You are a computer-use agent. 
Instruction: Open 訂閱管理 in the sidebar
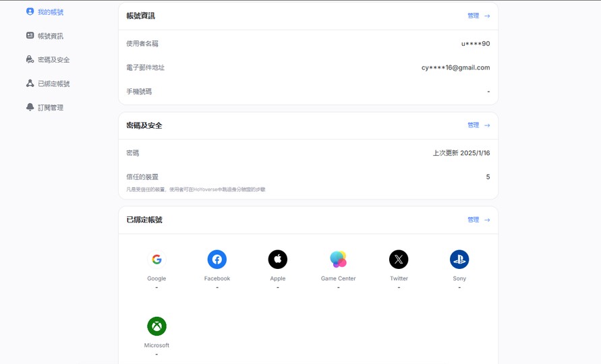click(x=50, y=108)
